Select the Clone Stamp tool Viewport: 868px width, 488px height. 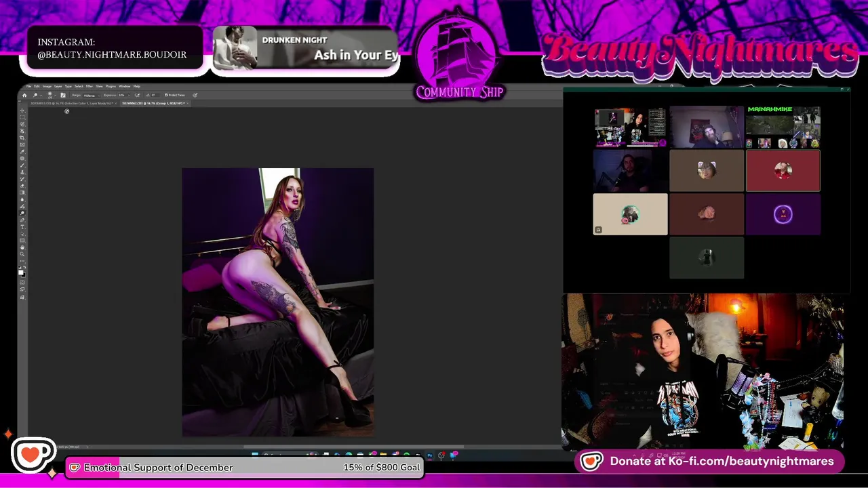pos(22,172)
